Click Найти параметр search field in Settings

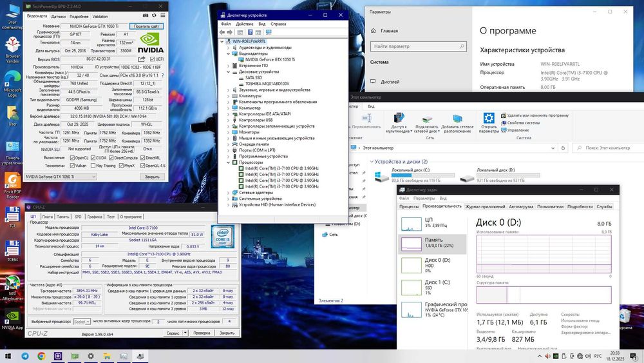coord(419,46)
